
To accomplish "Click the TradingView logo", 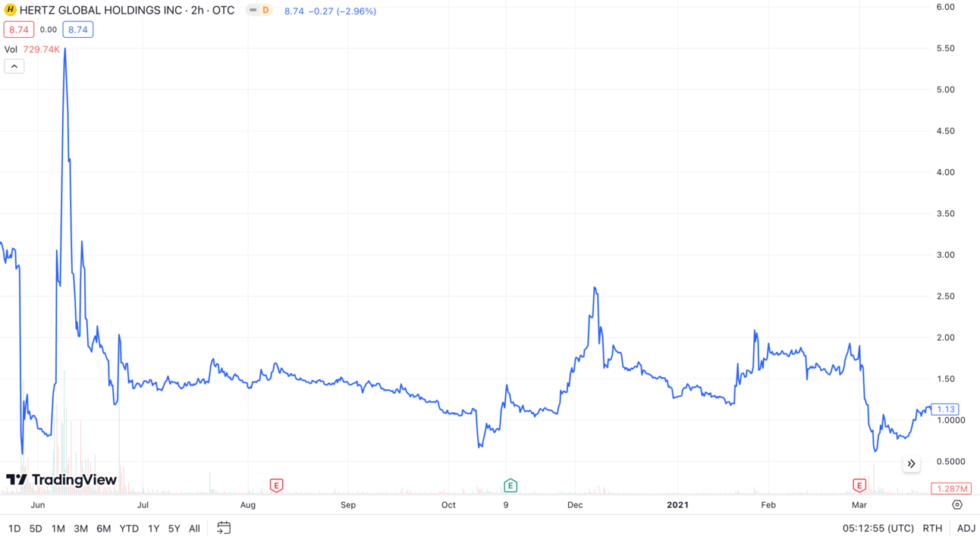I will 61,479.
